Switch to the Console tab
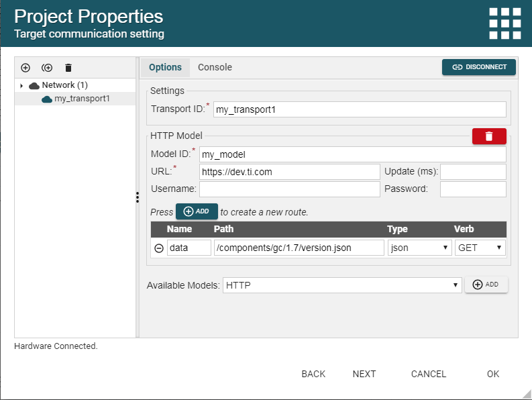 point(215,67)
